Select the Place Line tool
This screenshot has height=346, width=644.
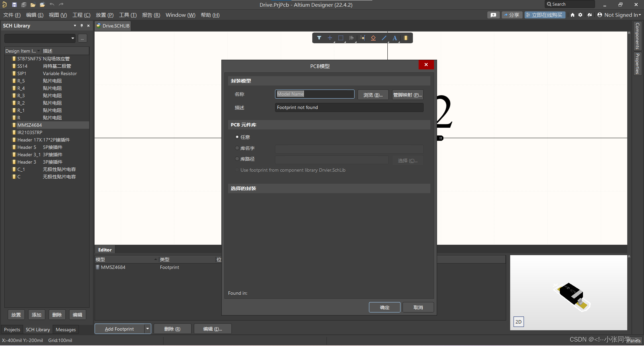point(384,38)
